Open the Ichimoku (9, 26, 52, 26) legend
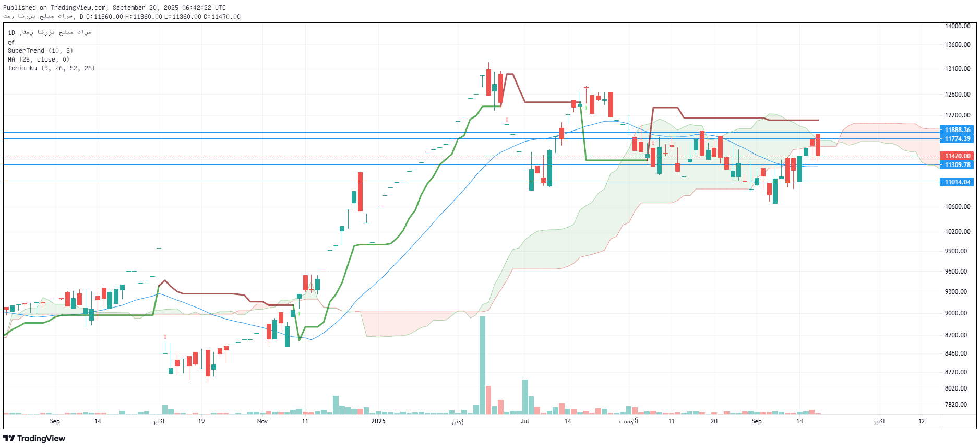980x448 pixels. click(x=51, y=68)
